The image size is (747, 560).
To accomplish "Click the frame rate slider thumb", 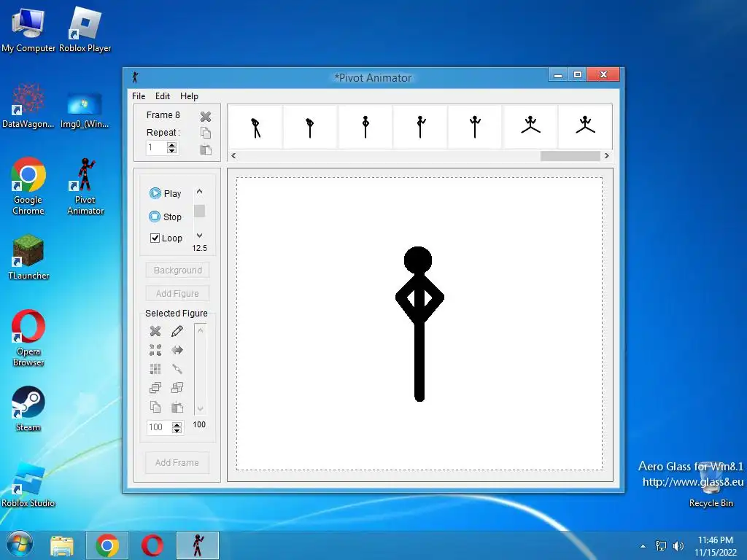I will click(x=200, y=211).
